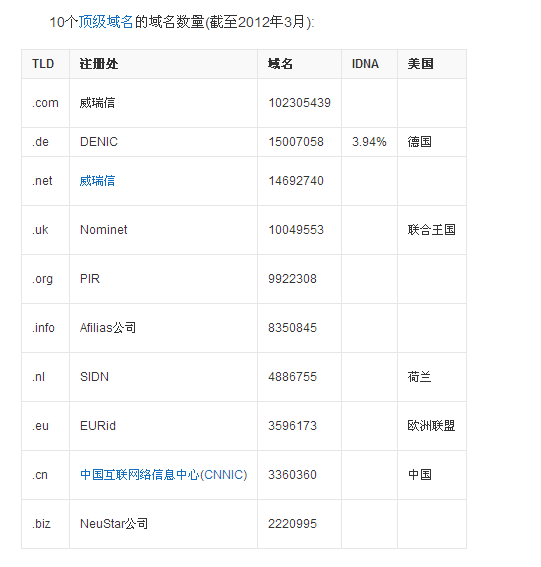Open the 中国互联网络信息中心(CNNIC) link

click(x=163, y=475)
